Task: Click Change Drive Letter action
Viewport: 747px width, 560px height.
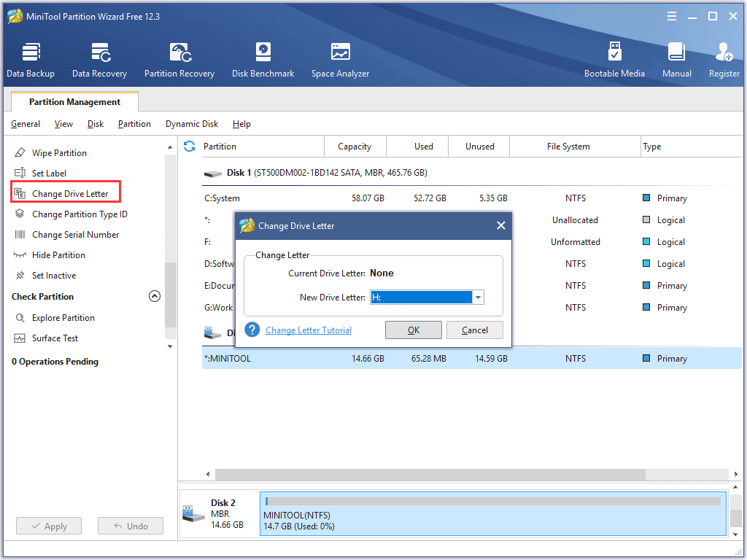Action: [66, 192]
